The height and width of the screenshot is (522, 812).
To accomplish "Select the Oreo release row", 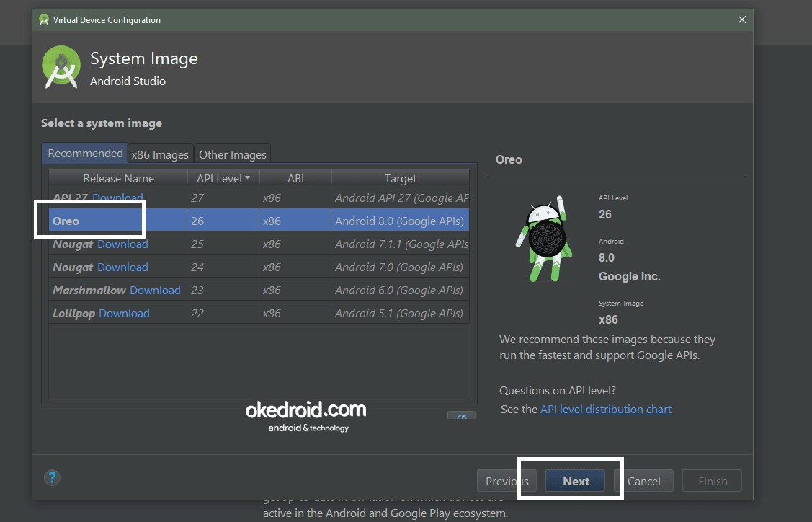I will pyautogui.click(x=259, y=221).
